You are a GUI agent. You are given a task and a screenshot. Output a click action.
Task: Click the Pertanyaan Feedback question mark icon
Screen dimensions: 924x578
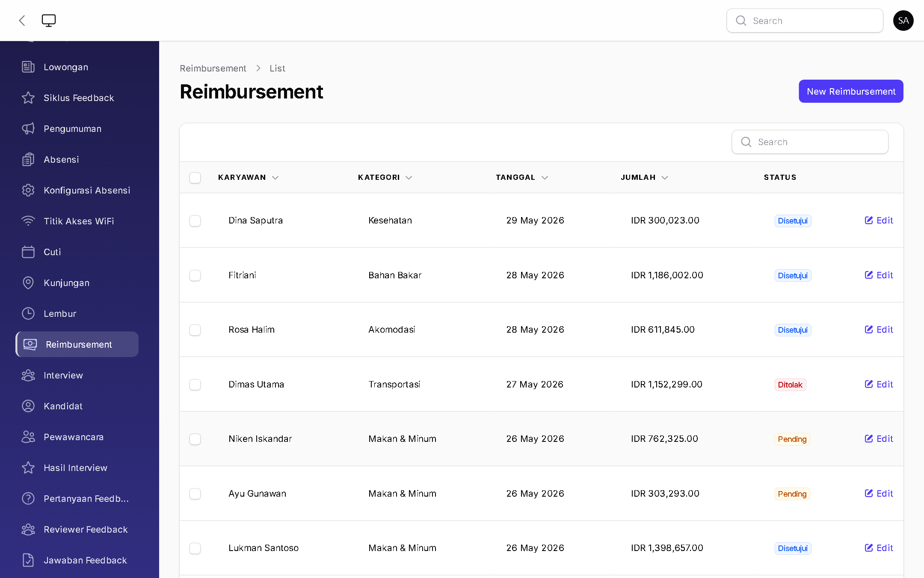28,498
